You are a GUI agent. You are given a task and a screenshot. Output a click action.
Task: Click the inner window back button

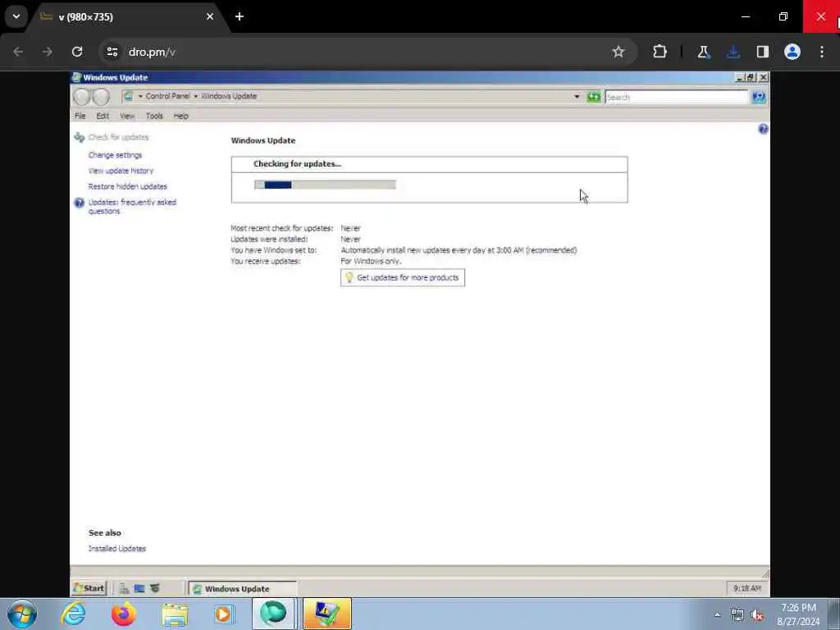click(82, 97)
